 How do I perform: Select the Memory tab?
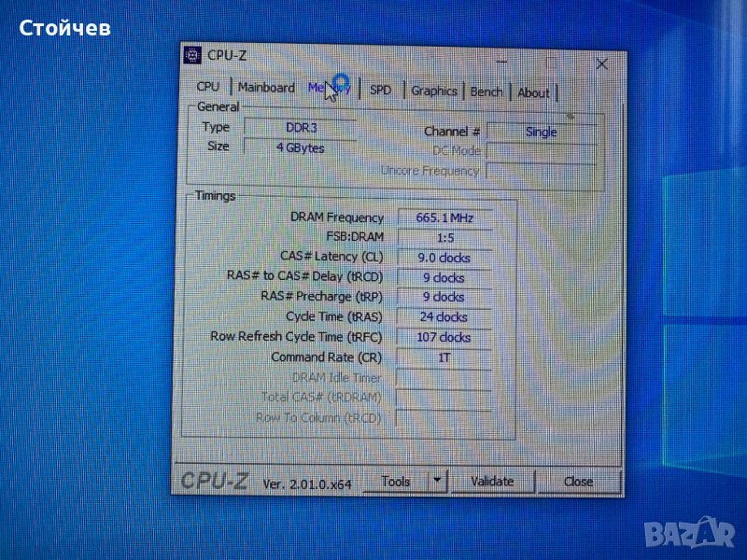329,89
